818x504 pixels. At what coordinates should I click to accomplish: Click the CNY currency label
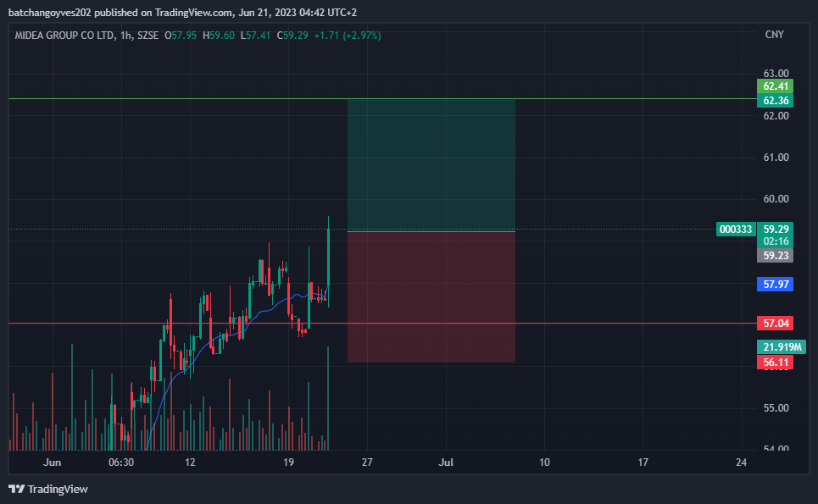point(774,35)
